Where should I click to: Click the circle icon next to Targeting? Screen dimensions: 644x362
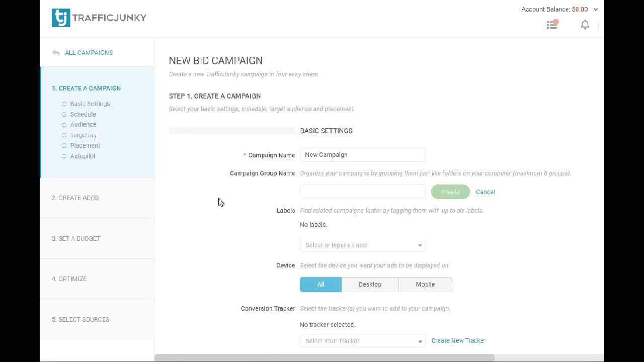tap(64, 135)
